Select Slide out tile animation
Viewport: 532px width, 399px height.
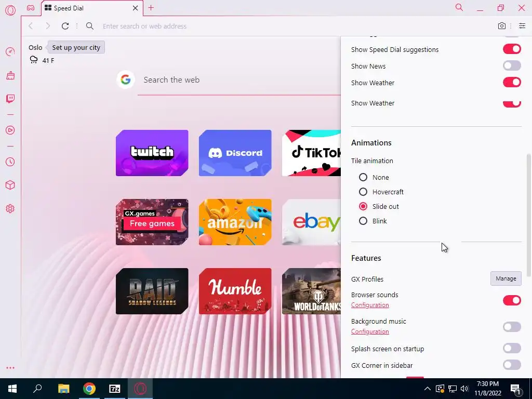(x=363, y=206)
